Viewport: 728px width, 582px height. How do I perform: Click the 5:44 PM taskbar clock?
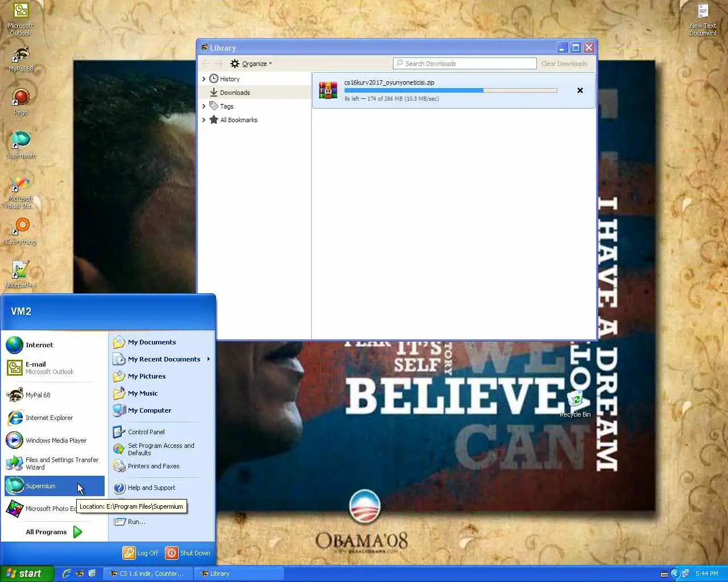(x=706, y=574)
